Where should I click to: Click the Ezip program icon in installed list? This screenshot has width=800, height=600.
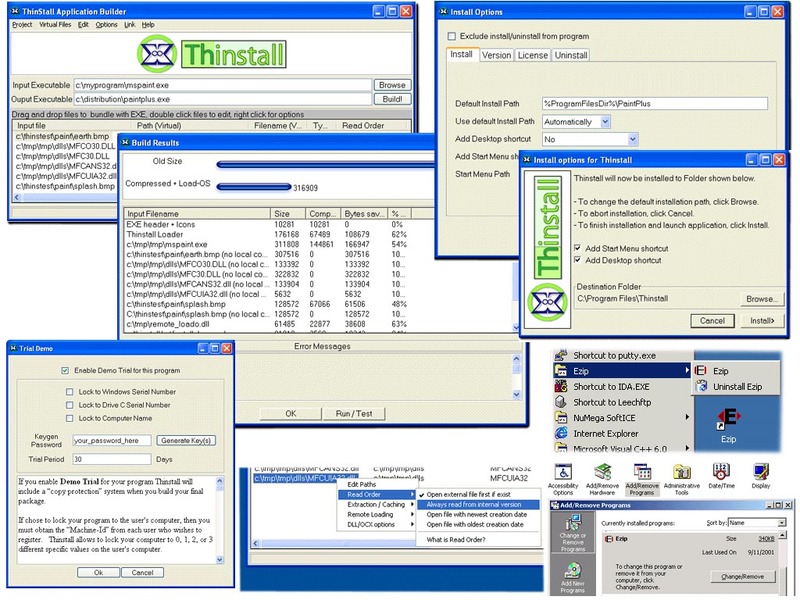coord(608,539)
